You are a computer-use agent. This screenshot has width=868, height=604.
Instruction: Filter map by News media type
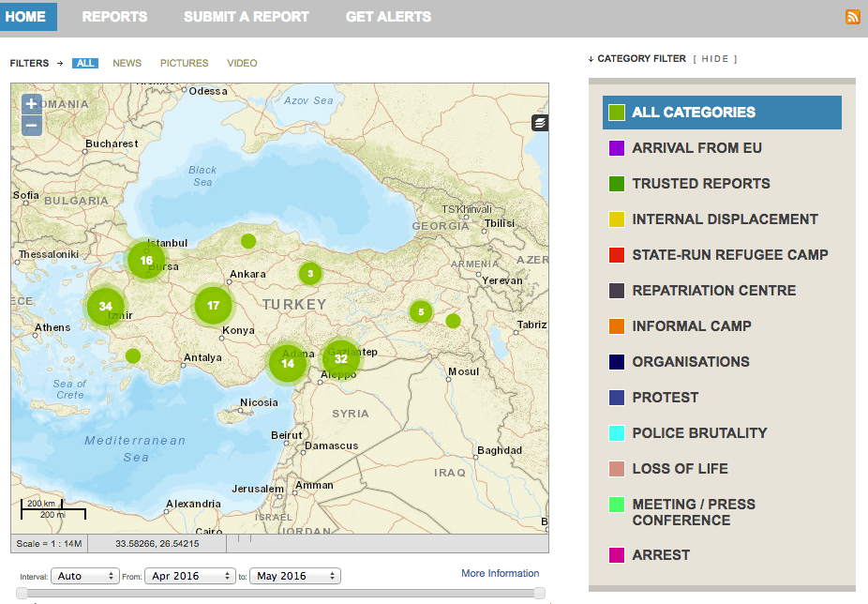pos(127,63)
